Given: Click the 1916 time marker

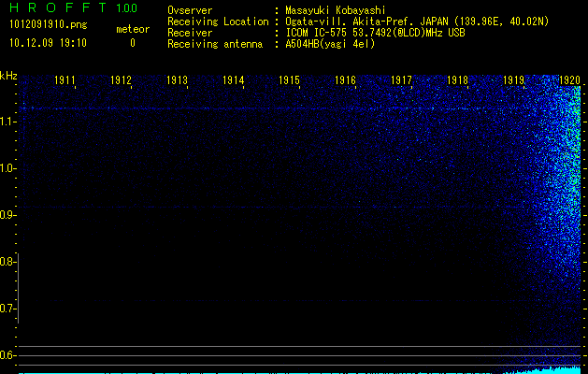Looking at the screenshot, I should [345, 79].
